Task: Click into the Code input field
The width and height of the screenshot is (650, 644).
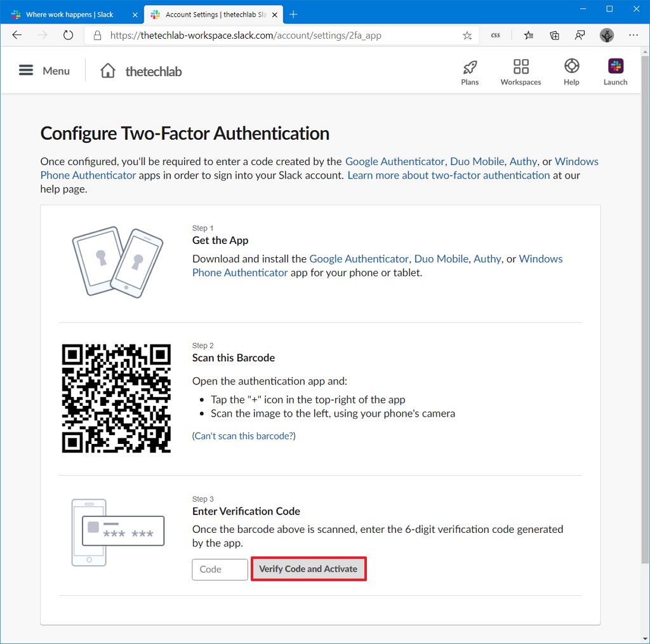Action: click(220, 569)
